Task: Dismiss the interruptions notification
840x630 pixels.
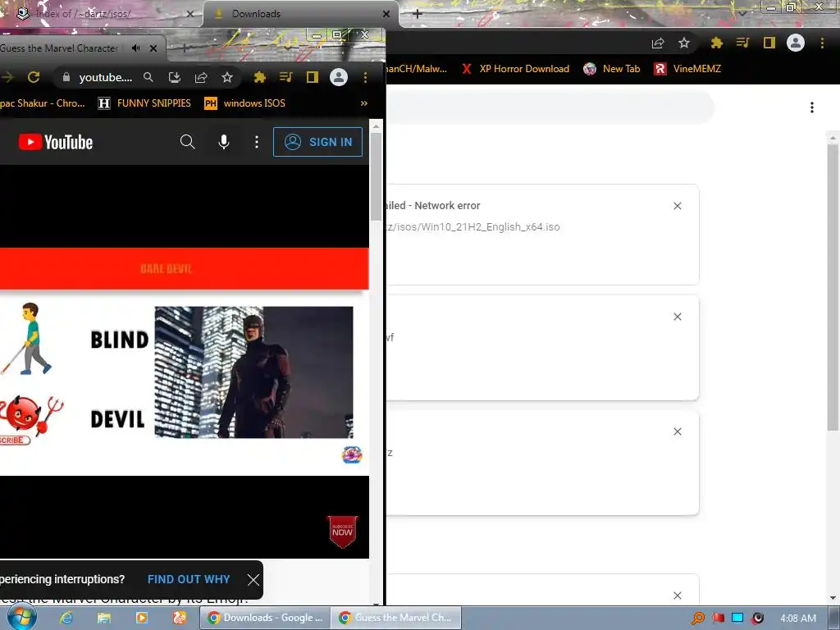Action: [253, 580]
